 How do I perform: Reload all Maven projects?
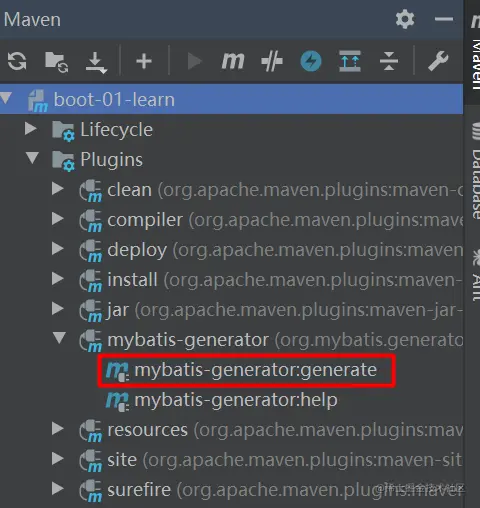[x=17, y=61]
